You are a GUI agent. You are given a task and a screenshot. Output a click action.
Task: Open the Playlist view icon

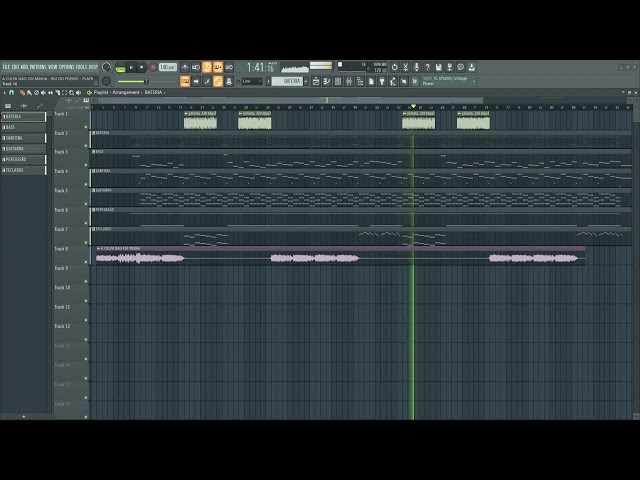[x=316, y=81]
